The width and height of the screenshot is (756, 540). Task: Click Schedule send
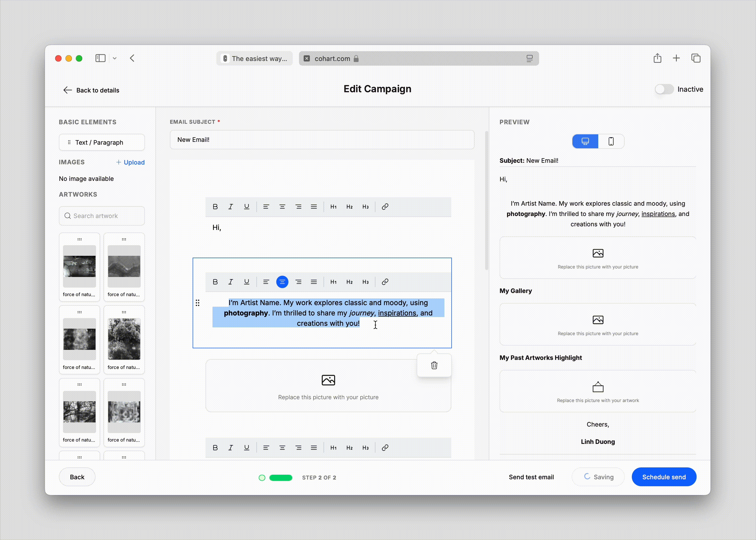click(664, 477)
